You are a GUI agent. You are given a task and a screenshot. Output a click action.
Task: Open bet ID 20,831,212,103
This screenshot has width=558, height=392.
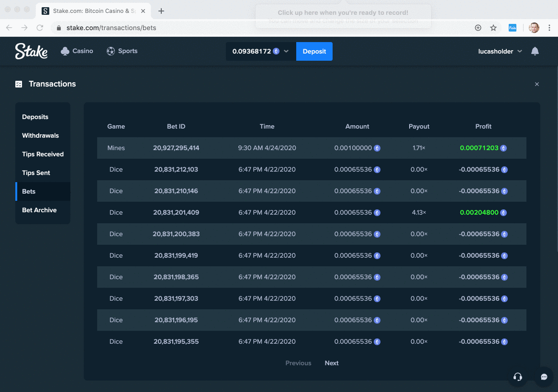click(176, 170)
